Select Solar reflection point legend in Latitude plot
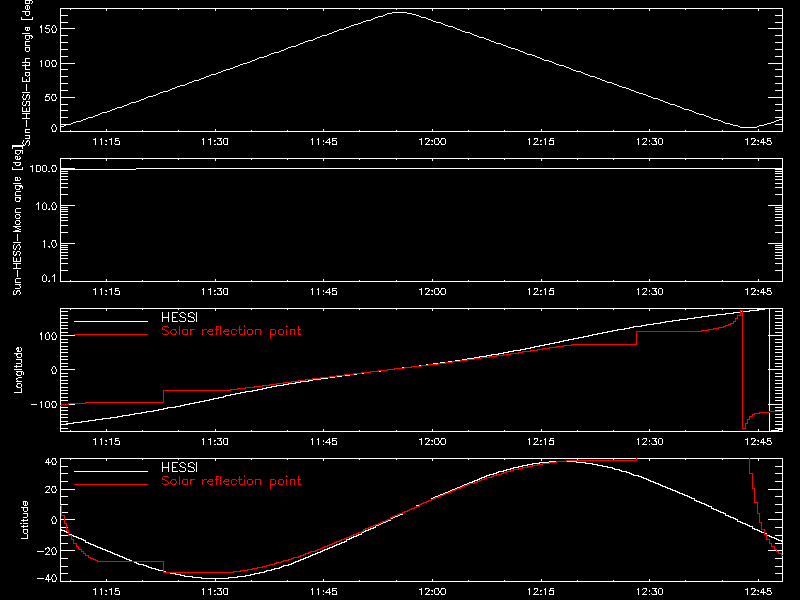The height and width of the screenshot is (600, 800). [x=231, y=481]
